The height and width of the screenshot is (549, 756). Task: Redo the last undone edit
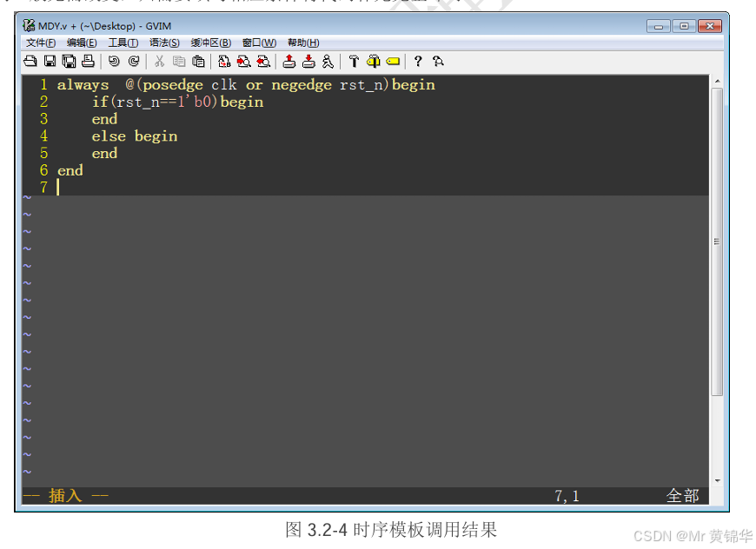(x=134, y=61)
